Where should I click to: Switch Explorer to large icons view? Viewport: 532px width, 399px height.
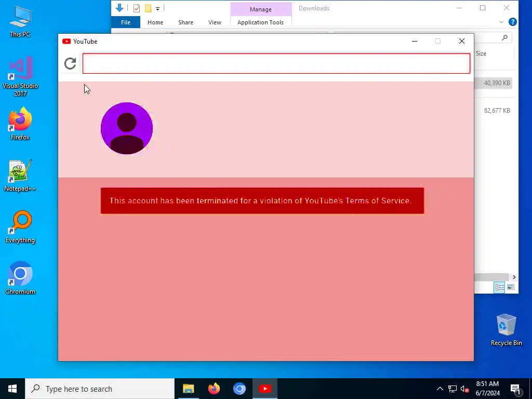510,287
